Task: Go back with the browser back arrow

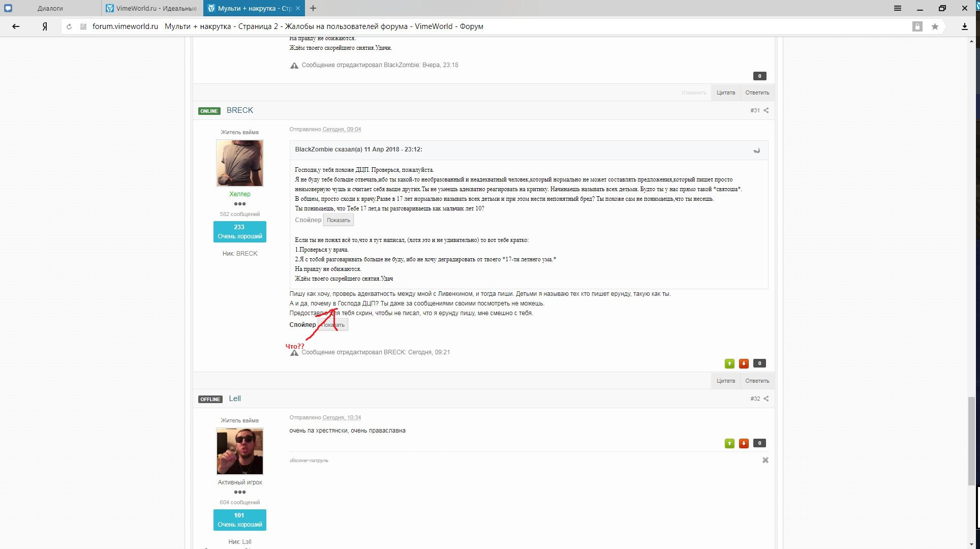Action: pyautogui.click(x=16, y=26)
